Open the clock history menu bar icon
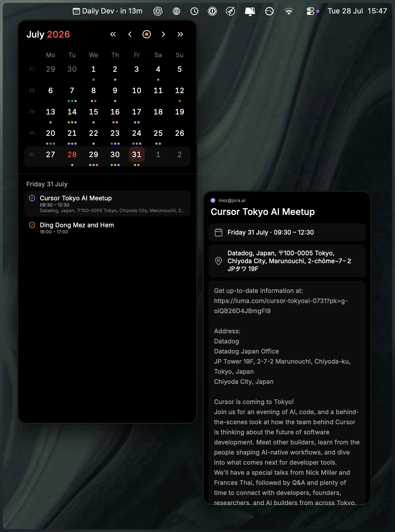 (x=194, y=11)
